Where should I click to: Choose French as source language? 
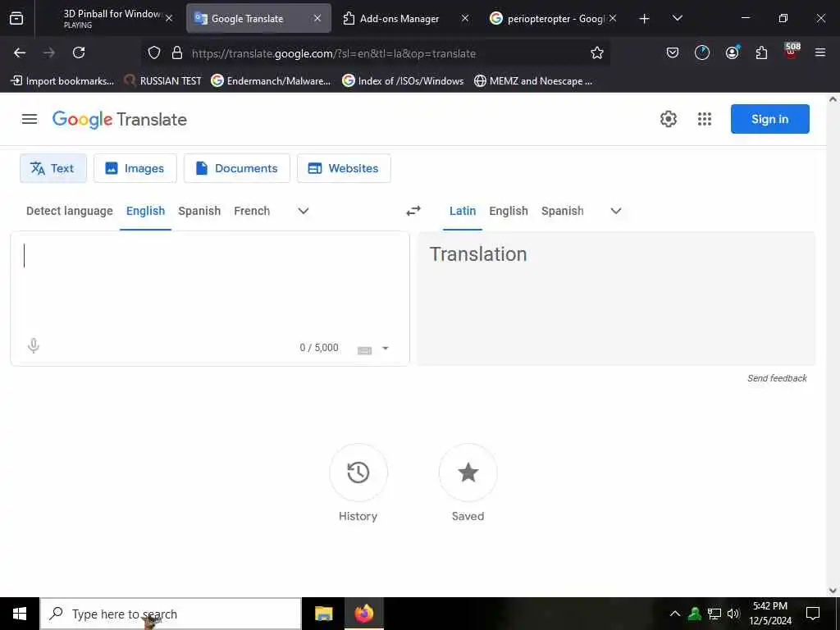tap(252, 211)
